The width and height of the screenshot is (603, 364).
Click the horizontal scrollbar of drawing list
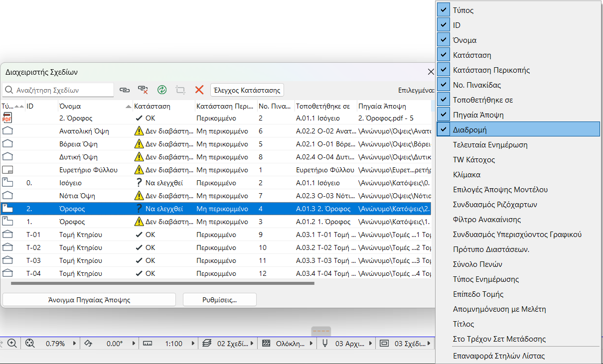tap(162, 283)
